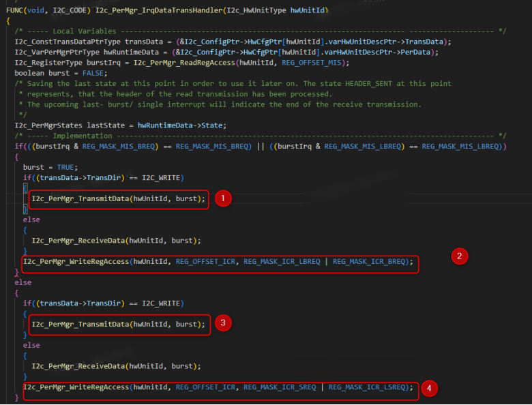Click the PerData member at line end
This screenshot has width=532, height=405.
[415, 52]
